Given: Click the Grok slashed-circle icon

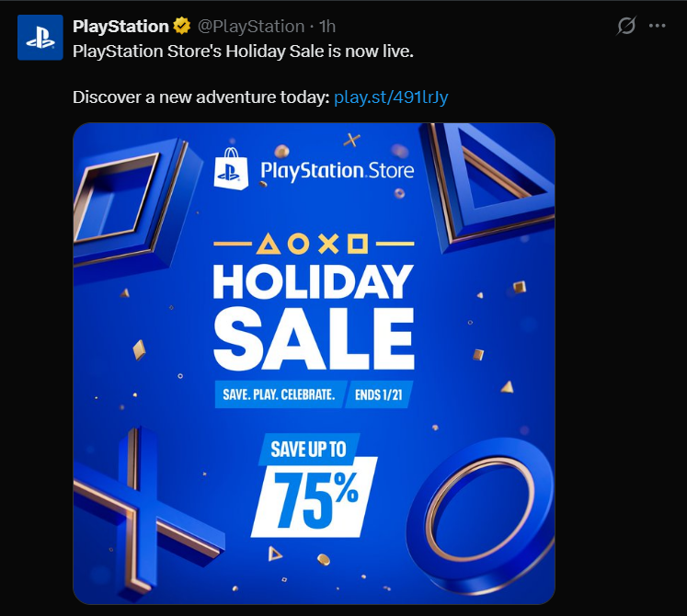Looking at the screenshot, I should click(x=626, y=26).
